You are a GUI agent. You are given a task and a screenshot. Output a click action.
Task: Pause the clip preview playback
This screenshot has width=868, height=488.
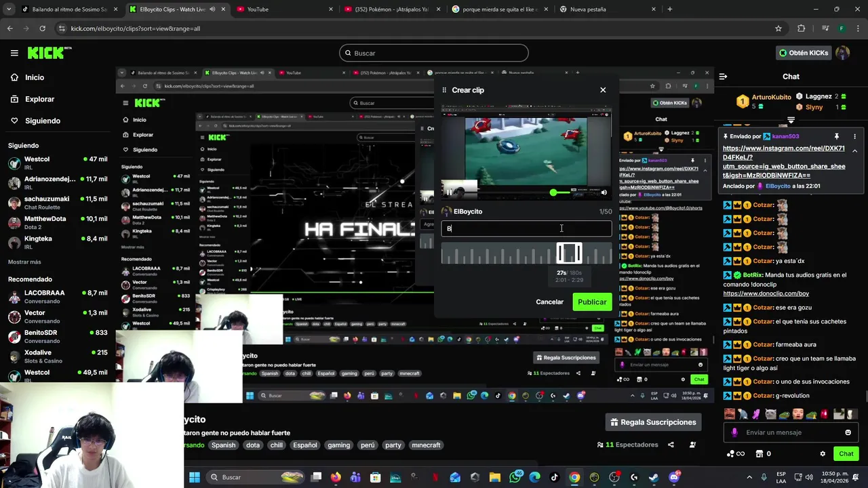(449, 192)
